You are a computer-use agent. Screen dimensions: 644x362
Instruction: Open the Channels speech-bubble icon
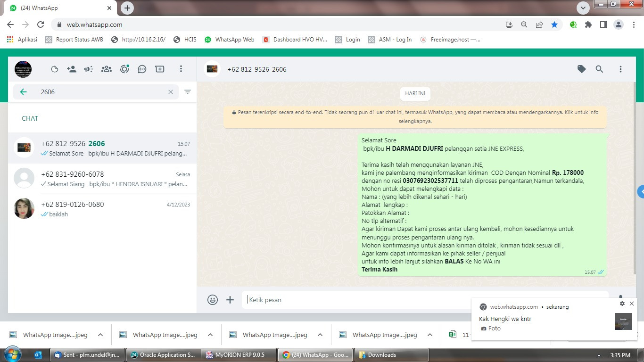pyautogui.click(x=142, y=69)
